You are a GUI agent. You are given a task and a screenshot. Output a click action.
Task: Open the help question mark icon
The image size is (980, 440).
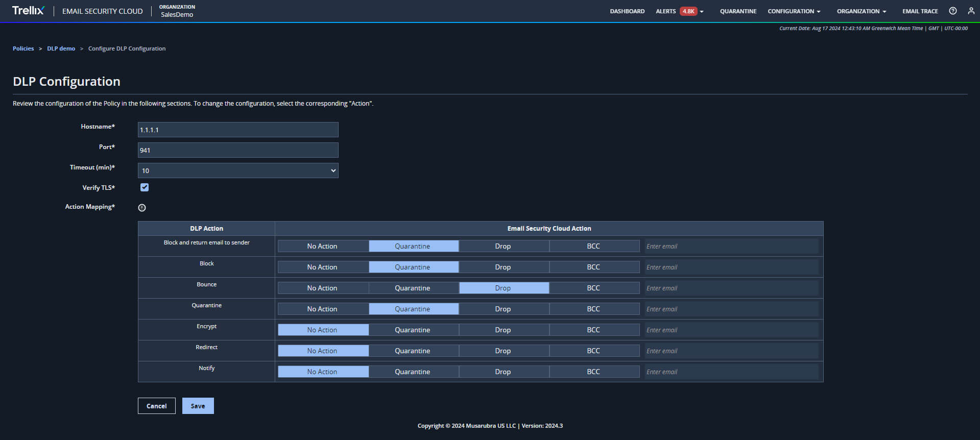[952, 11]
